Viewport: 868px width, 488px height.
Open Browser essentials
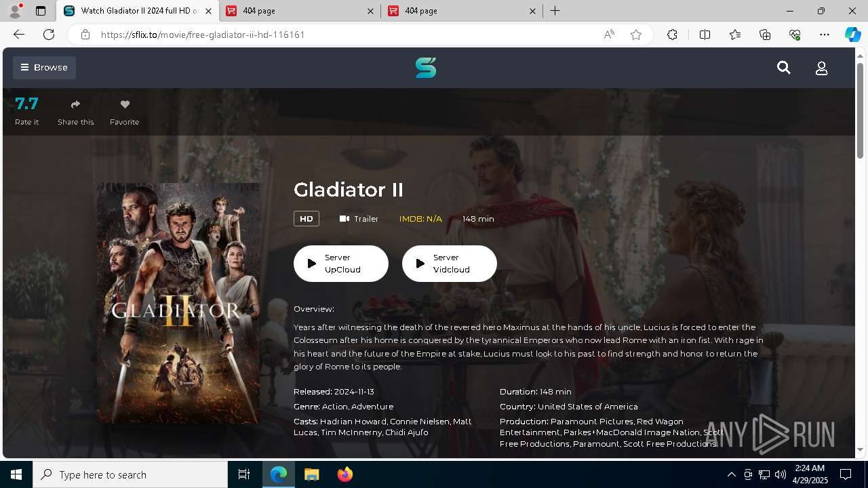(795, 35)
